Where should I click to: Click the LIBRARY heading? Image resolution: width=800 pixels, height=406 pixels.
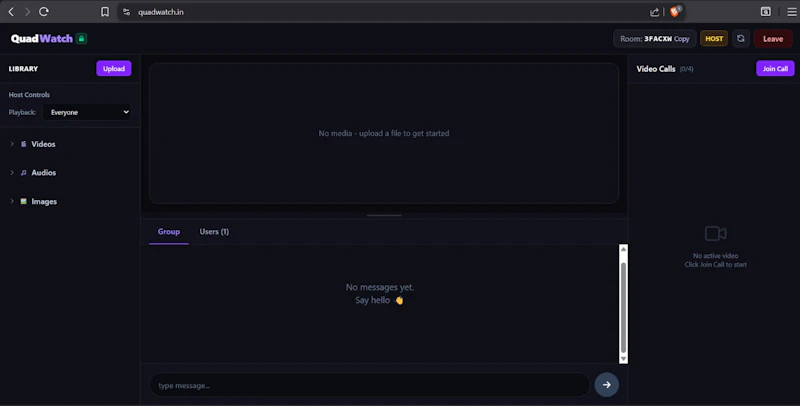pyautogui.click(x=23, y=69)
